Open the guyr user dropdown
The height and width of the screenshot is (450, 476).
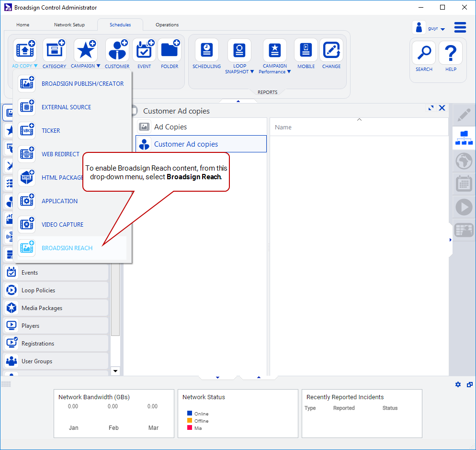[442, 29]
